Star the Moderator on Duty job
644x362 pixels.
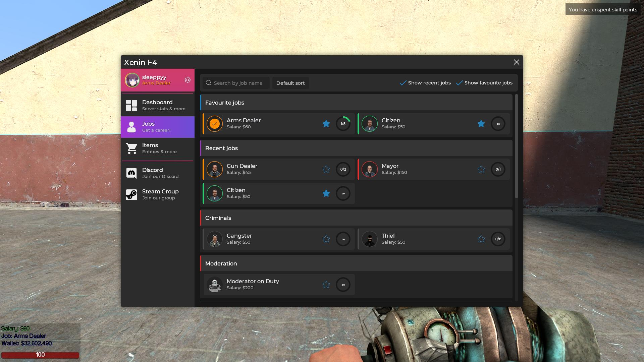click(326, 285)
